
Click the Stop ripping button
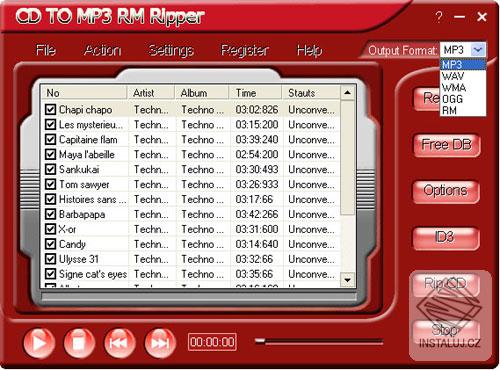point(445,331)
